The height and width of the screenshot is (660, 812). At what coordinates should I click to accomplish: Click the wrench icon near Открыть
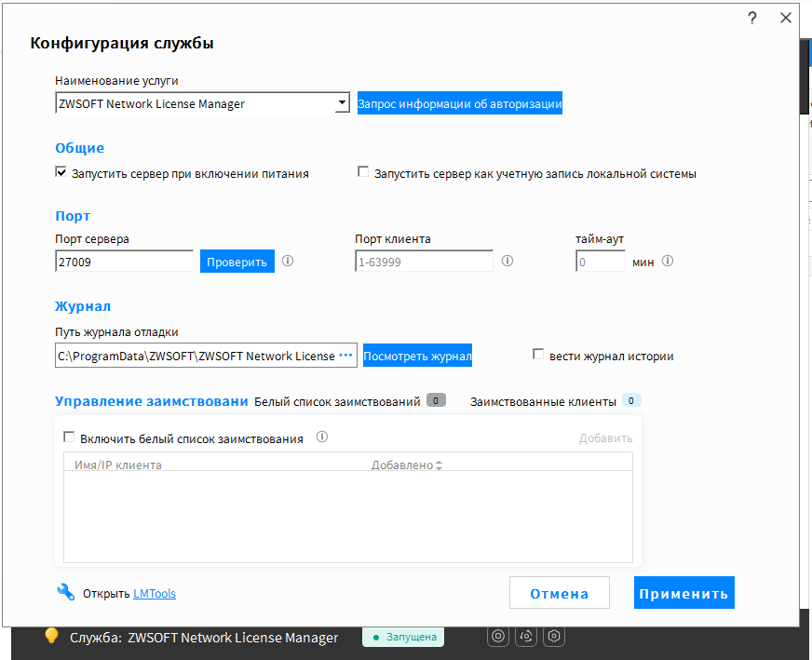(x=66, y=592)
